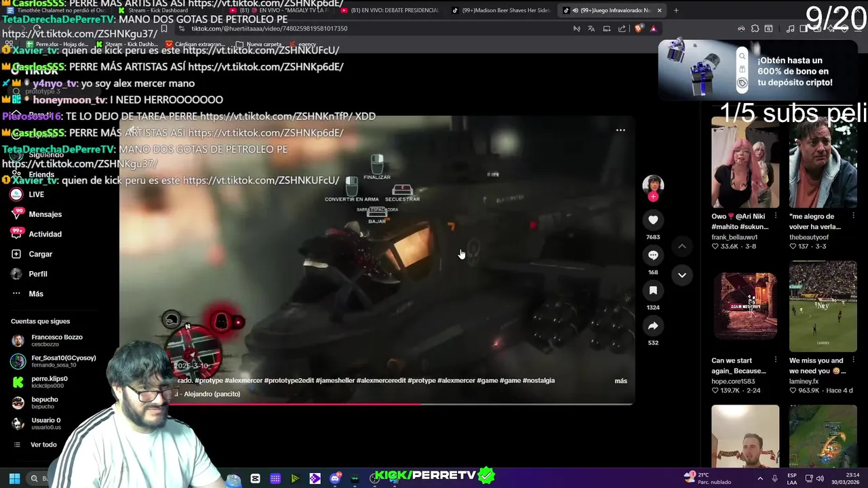The image size is (868, 488).
Task: Open CapCut from the taskbar
Action: pyautogui.click(x=255, y=479)
